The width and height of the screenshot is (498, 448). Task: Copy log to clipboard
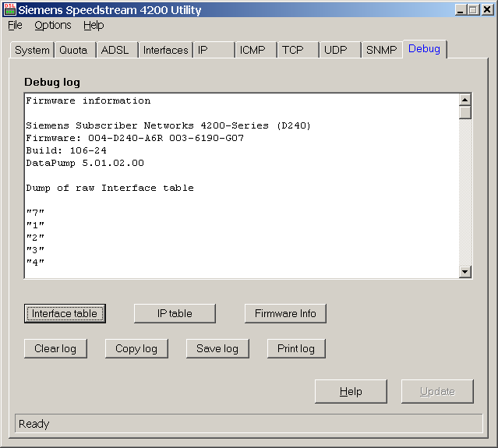tap(136, 348)
